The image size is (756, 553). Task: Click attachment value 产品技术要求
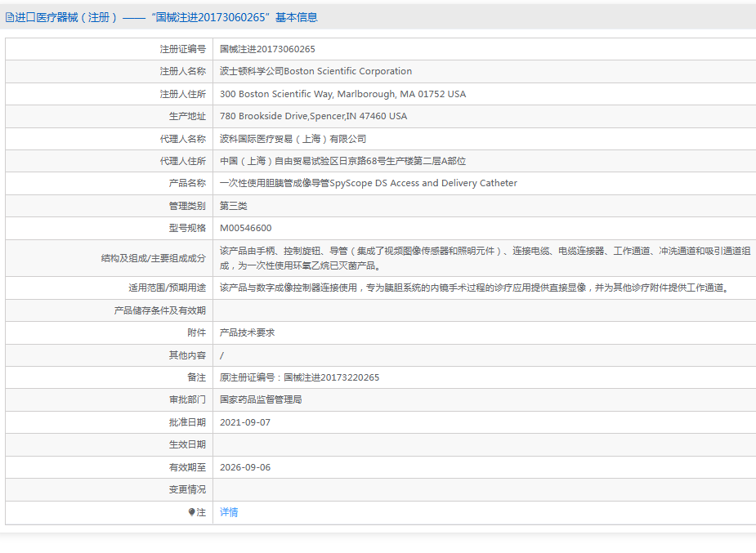(x=247, y=332)
